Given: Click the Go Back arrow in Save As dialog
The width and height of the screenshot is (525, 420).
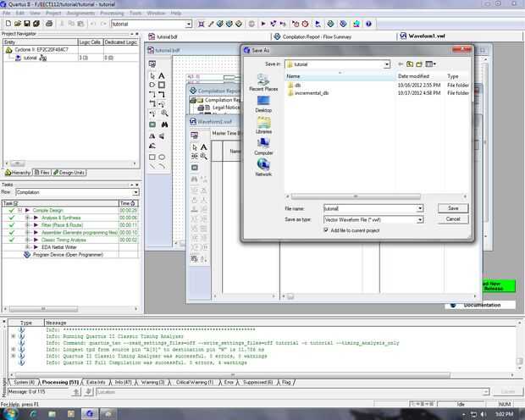Looking at the screenshot, I should [x=401, y=64].
